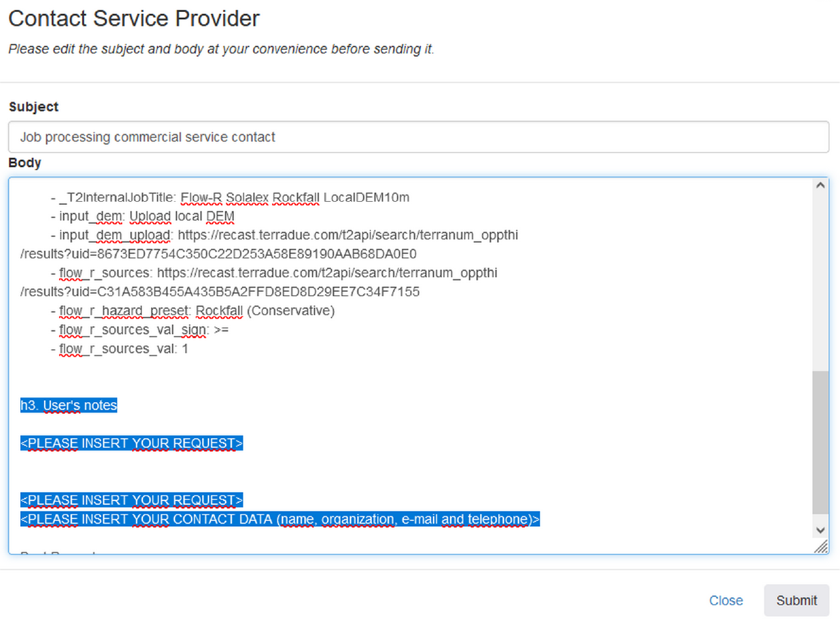Click the "input_dem: Upload local DEM" line

pyautogui.click(x=142, y=216)
